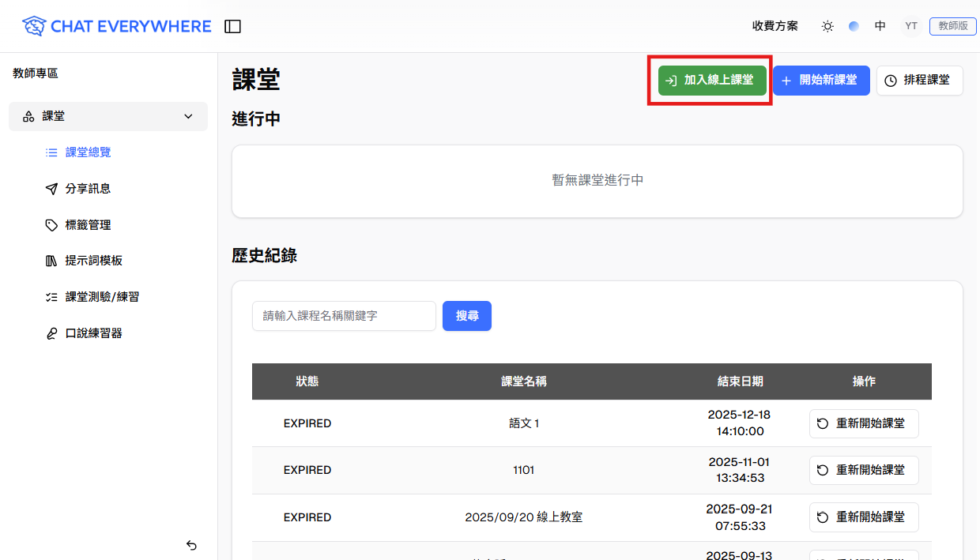980x560 pixels.
Task: Change language using the 中 button
Action: pos(880,26)
